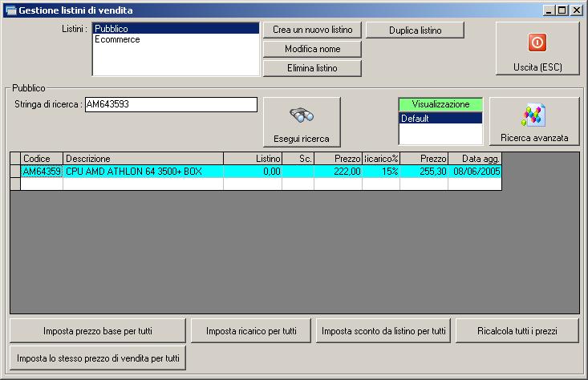Click the Ricarico% column header
The width and height of the screenshot is (588, 380).
tap(381, 159)
